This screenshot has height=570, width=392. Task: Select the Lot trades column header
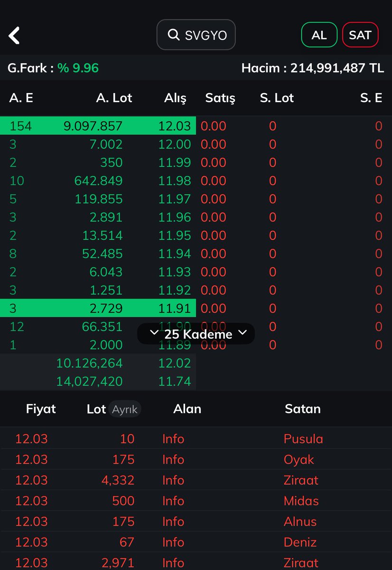tap(96, 409)
